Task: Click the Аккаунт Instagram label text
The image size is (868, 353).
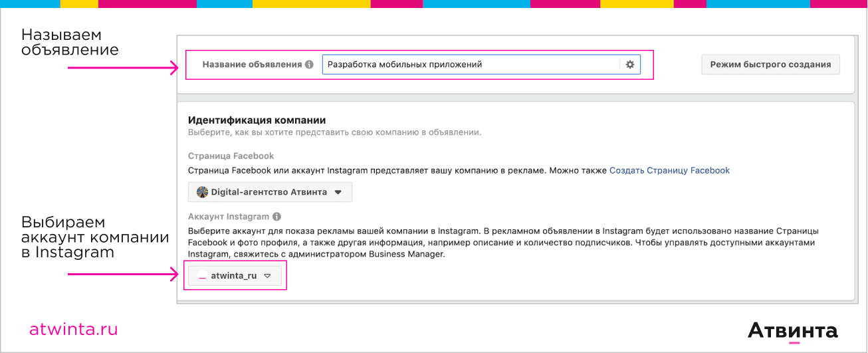Action: pos(229,217)
